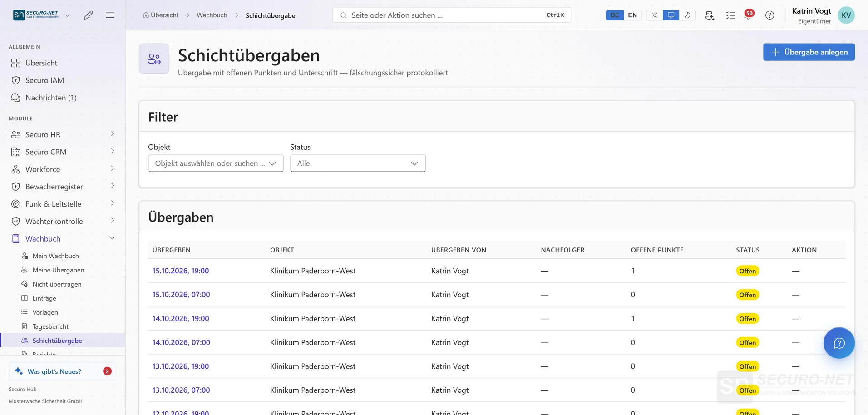Open the help question mark icon
The width and height of the screenshot is (868, 415).
pos(770,15)
